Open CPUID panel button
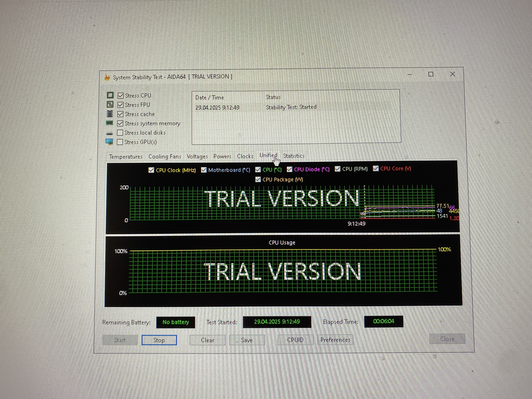532x399 pixels. [295, 340]
